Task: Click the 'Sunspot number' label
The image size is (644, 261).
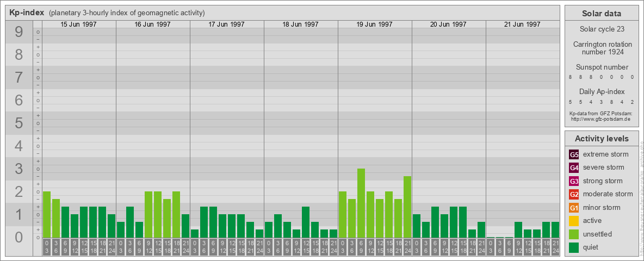Action: click(x=602, y=67)
